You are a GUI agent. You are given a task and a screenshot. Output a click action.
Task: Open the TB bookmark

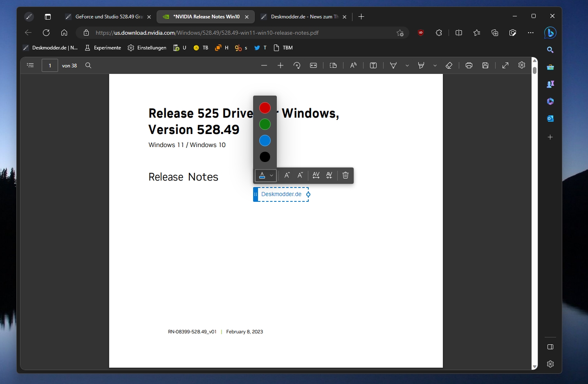[201, 48]
